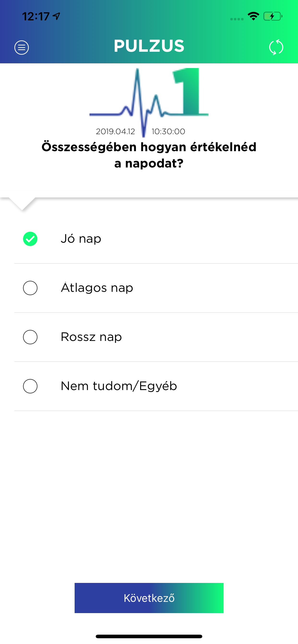Choose the Rossz nap text row
The image size is (298, 644).
coord(156,337)
